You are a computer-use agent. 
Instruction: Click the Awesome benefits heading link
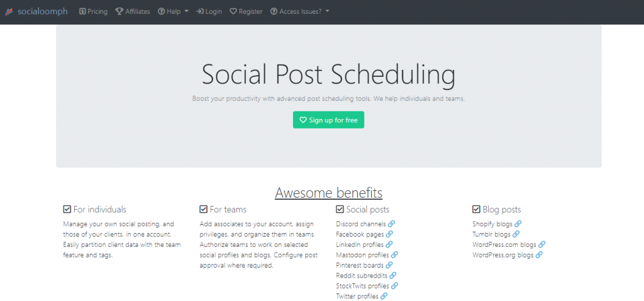328,193
